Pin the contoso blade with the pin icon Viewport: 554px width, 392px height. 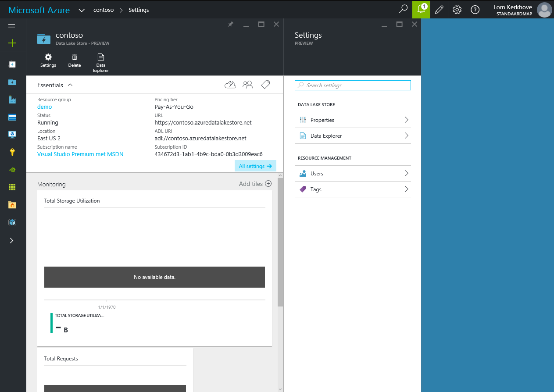pos(230,24)
